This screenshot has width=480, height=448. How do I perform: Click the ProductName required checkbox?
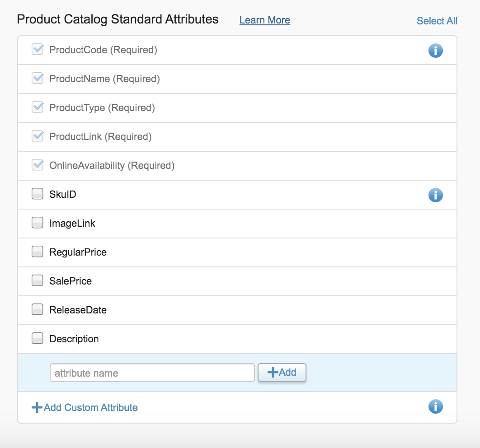pos(38,79)
